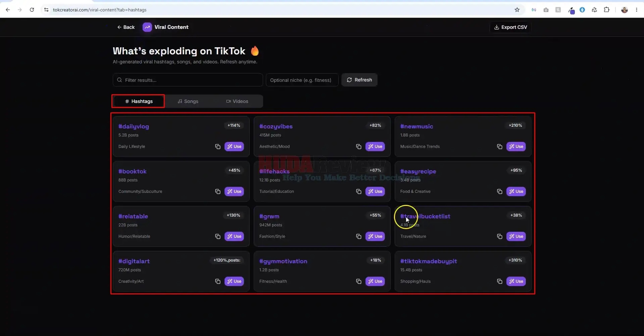Copy the #digitalart hashtag
Viewport: 644px width, 336px height.
click(218, 281)
